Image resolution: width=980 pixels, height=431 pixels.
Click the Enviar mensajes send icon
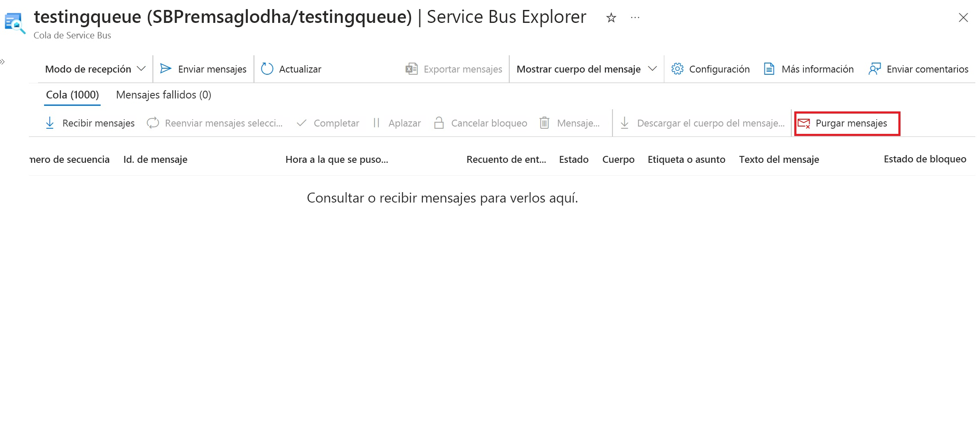pyautogui.click(x=166, y=69)
